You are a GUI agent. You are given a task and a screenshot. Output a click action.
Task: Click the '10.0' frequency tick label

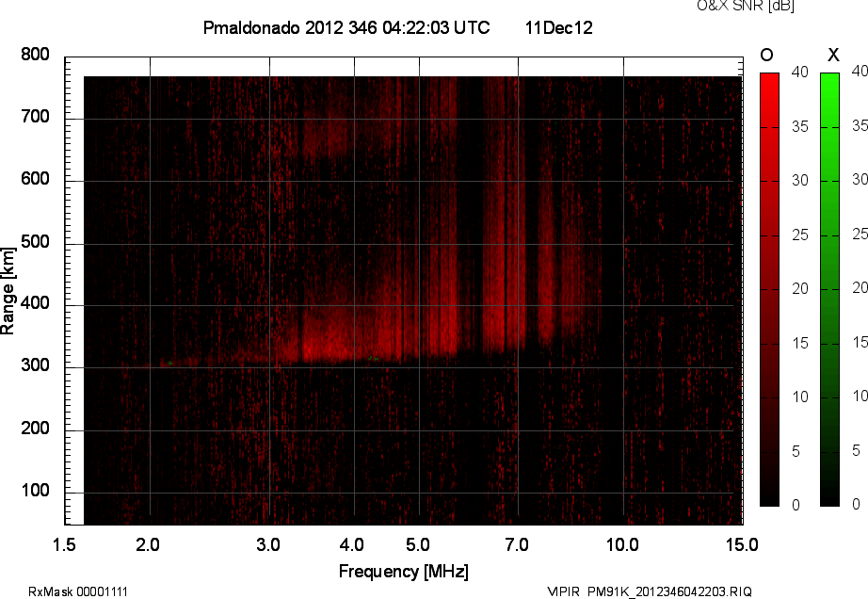coord(622,544)
